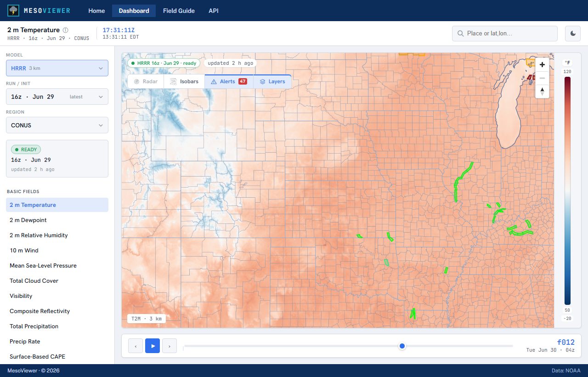The image size is (588, 377).
Task: Zoom out on the map
Action: click(542, 78)
